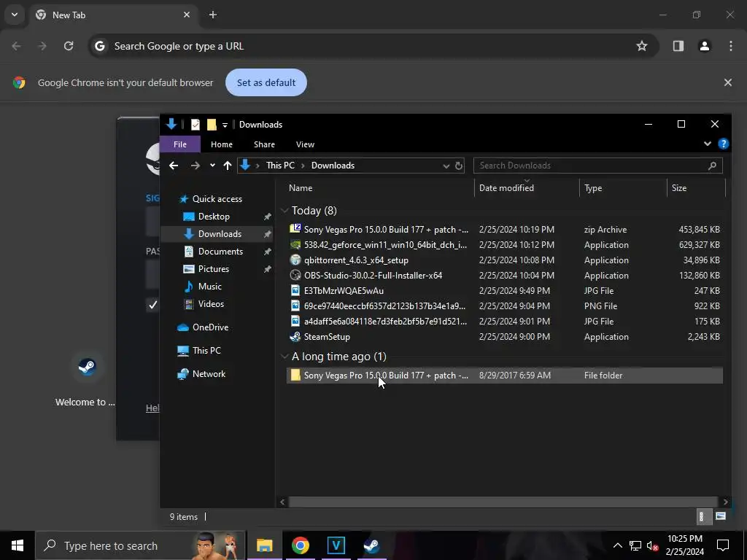Click the magnifier icon in Search Downloads

click(712, 166)
